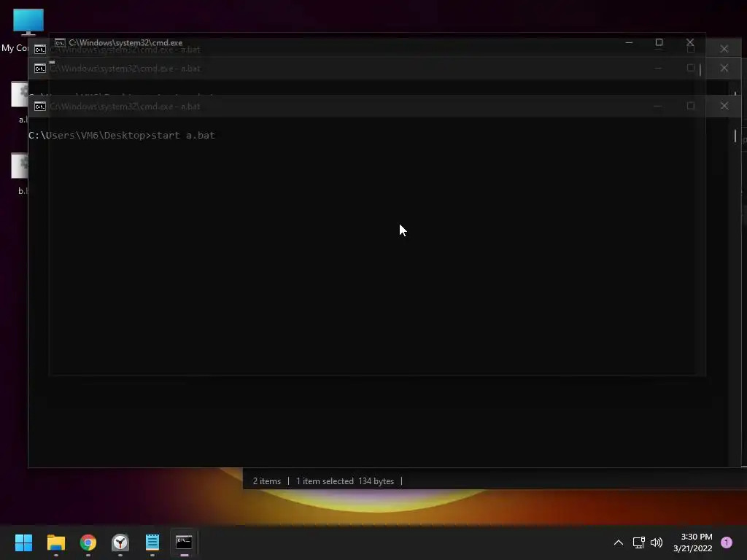Click the '2 items' status bar text
This screenshot has width=747, height=560.
click(x=267, y=481)
